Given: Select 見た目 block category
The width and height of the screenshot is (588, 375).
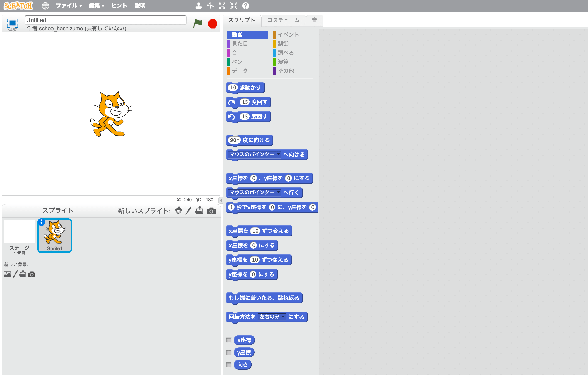Looking at the screenshot, I should [247, 44].
